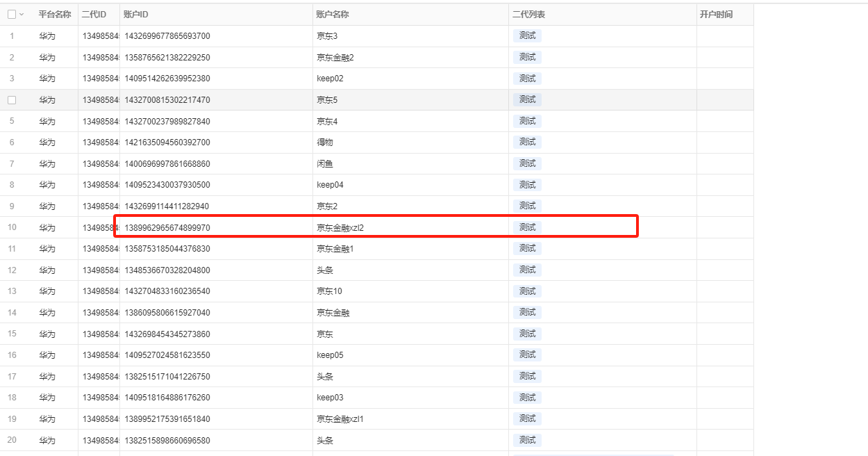Click account name 得物
Image resolution: width=868 pixels, height=456 pixels.
click(x=325, y=142)
